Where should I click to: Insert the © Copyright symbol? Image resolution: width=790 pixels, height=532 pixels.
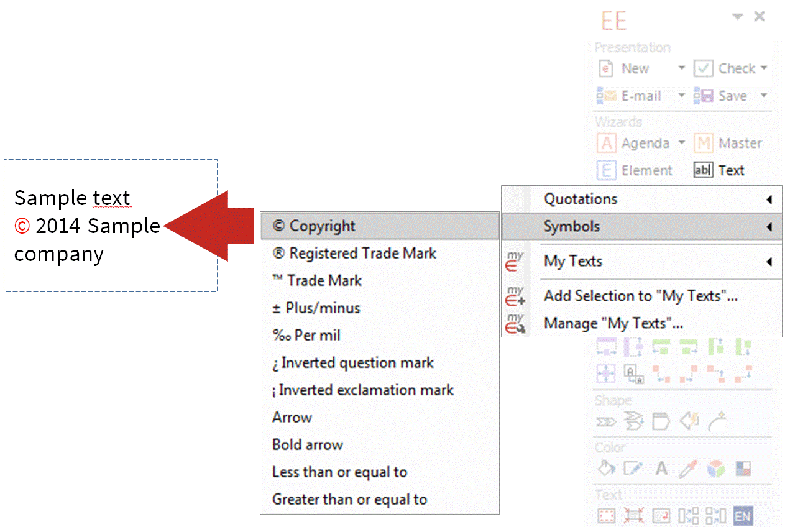click(x=380, y=226)
